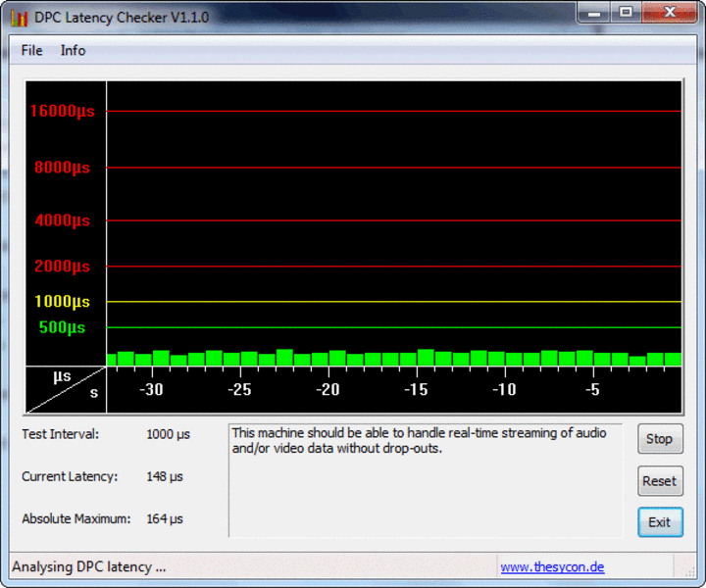The width and height of the screenshot is (706, 588).
Task: Open the File menu
Action: pyautogui.click(x=31, y=50)
